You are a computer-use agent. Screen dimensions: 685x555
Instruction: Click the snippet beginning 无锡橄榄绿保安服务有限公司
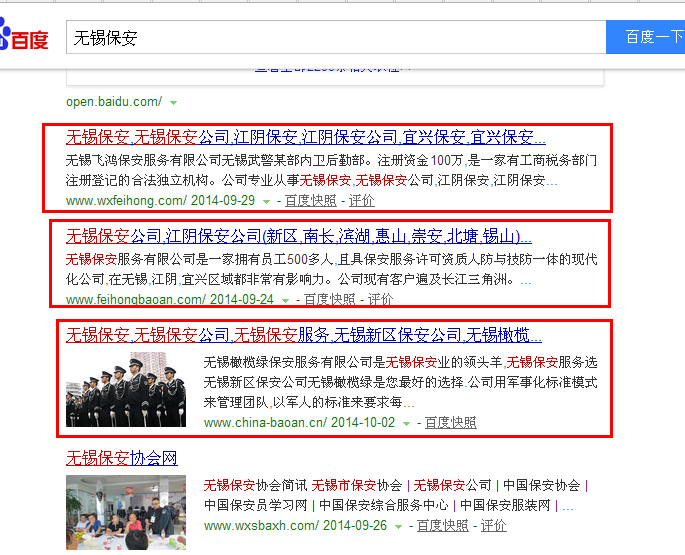click(x=400, y=382)
